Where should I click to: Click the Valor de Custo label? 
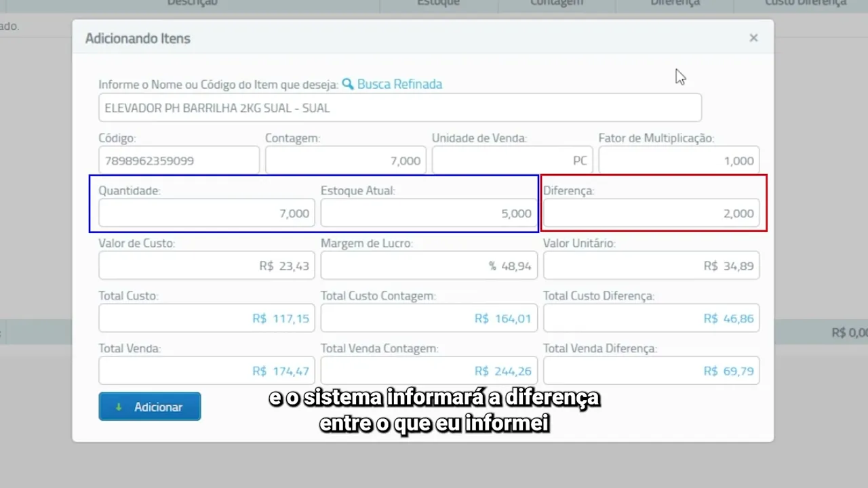click(137, 243)
